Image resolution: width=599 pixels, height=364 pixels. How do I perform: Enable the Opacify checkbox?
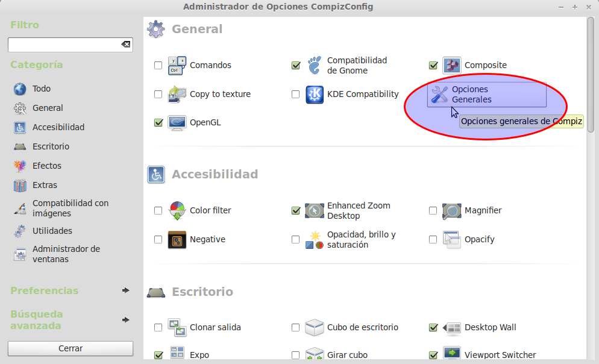(433, 239)
